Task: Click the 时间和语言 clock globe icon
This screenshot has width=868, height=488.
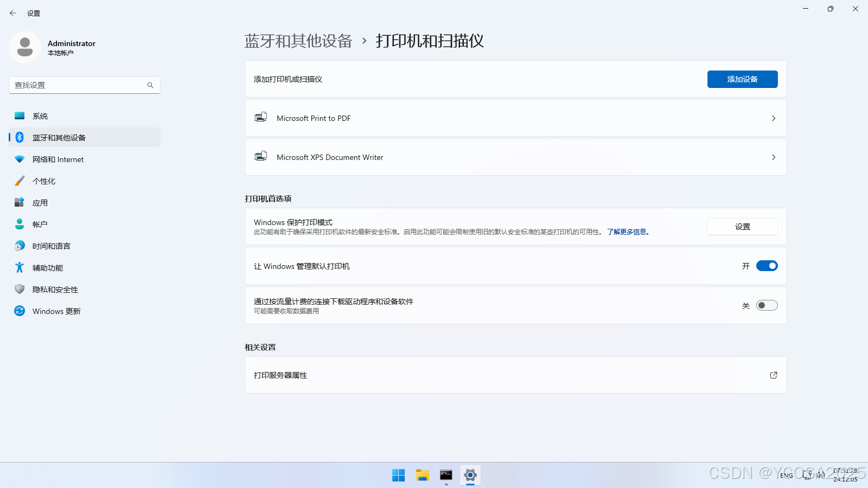Action: [x=20, y=246]
